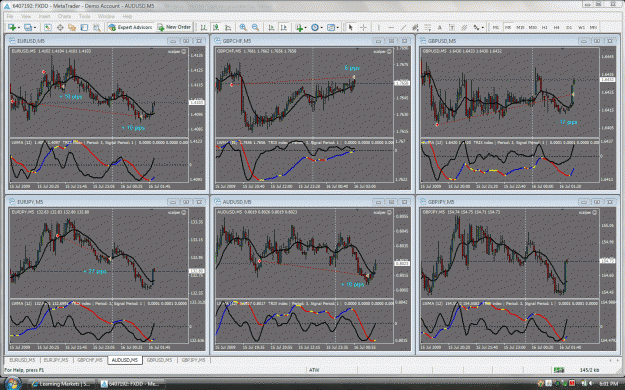Viewport: 625px width, 390px height.
Task: Click the Windows Start orb
Action: (13, 383)
